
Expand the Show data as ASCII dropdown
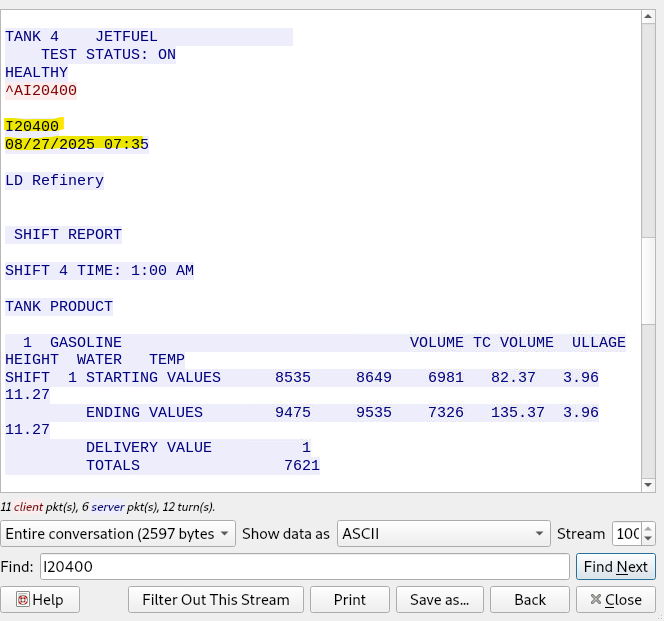(444, 534)
